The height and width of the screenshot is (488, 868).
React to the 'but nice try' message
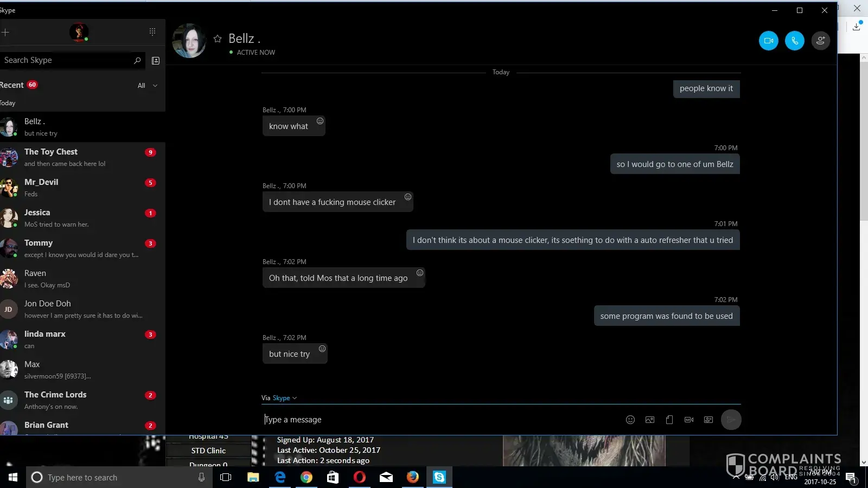(x=322, y=349)
